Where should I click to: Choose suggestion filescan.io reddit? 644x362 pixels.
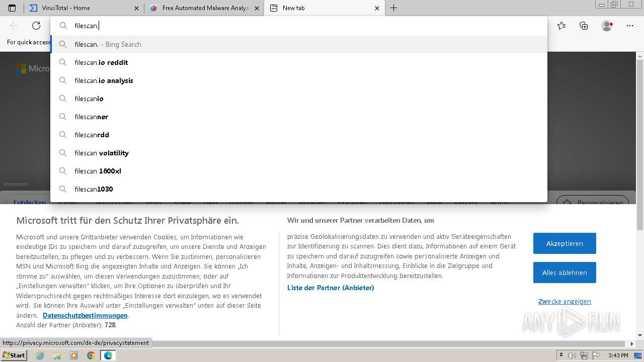pyautogui.click(x=299, y=62)
